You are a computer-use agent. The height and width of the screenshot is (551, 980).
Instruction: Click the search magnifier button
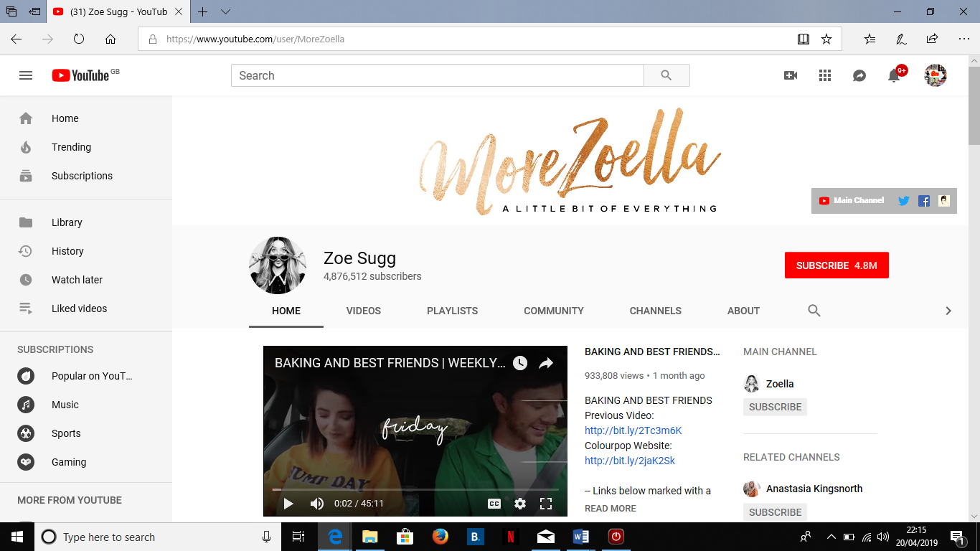[x=666, y=75]
